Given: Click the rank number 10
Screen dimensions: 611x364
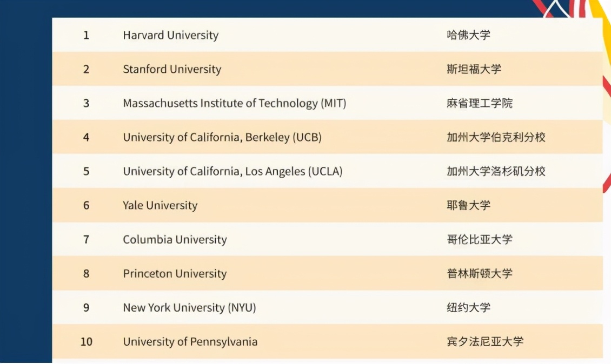Looking at the screenshot, I should [86, 341].
